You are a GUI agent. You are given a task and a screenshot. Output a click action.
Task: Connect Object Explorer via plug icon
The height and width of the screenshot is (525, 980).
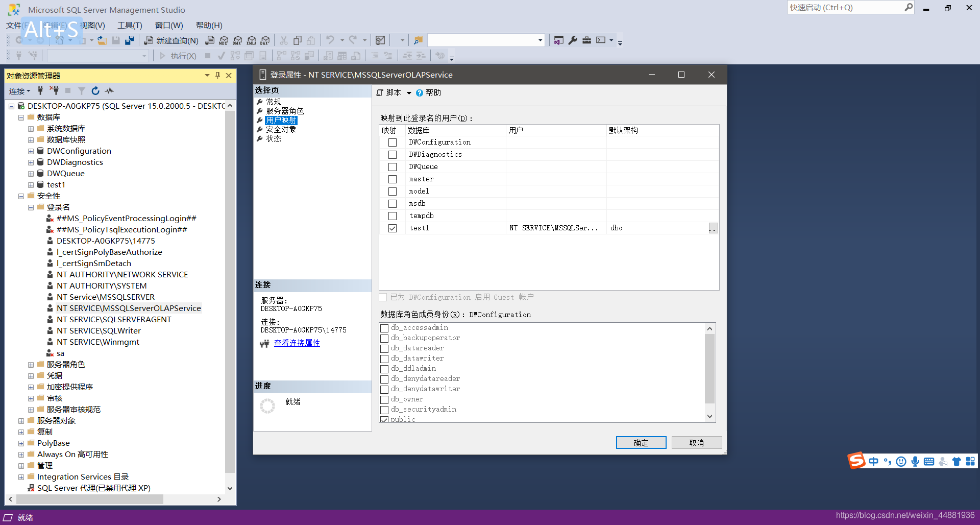40,91
